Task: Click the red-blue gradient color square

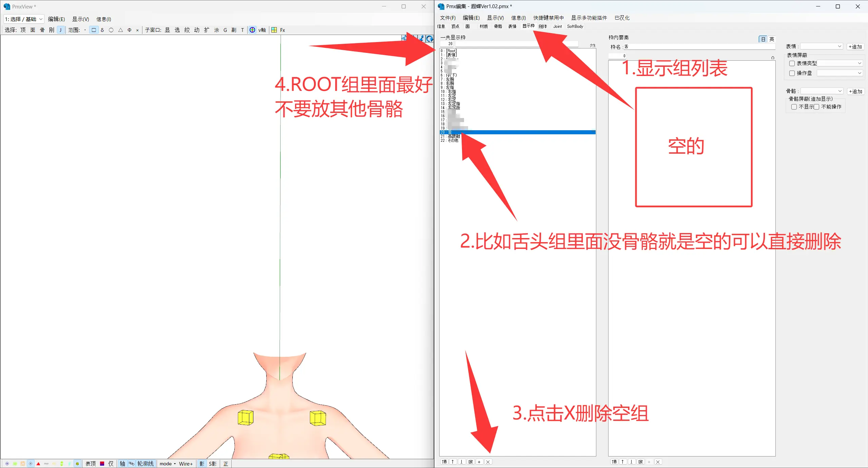Action: pyautogui.click(x=102, y=464)
